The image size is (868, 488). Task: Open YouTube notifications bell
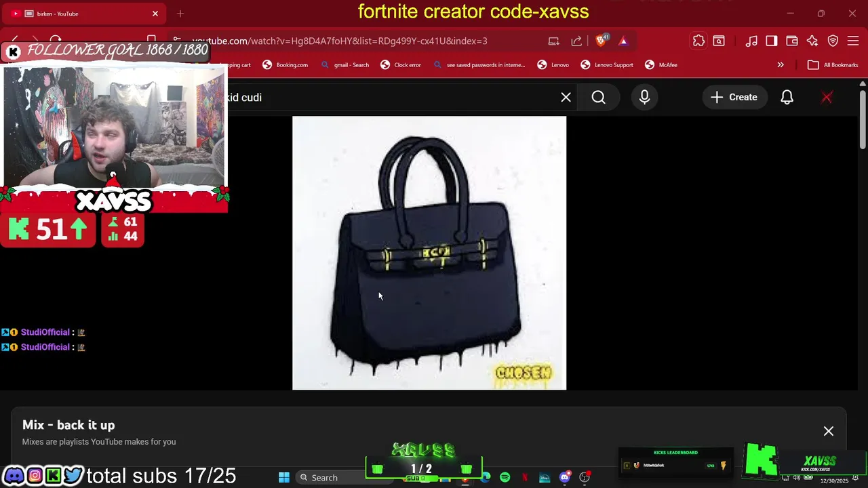click(787, 98)
